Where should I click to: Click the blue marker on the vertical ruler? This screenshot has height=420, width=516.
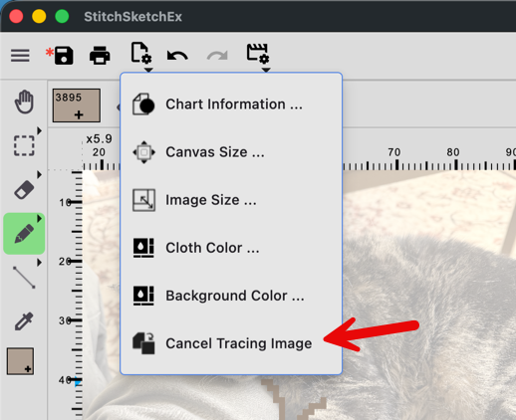[78, 383]
